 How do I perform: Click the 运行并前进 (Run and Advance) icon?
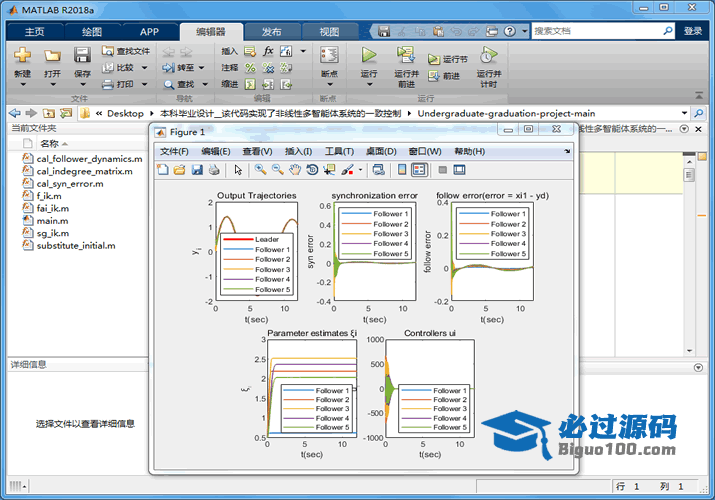tap(406, 55)
